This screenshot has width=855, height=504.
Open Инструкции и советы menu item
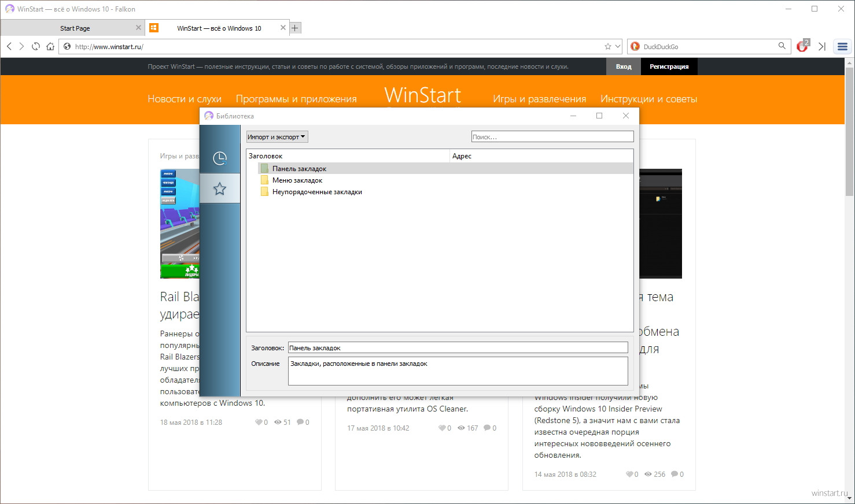(x=648, y=99)
